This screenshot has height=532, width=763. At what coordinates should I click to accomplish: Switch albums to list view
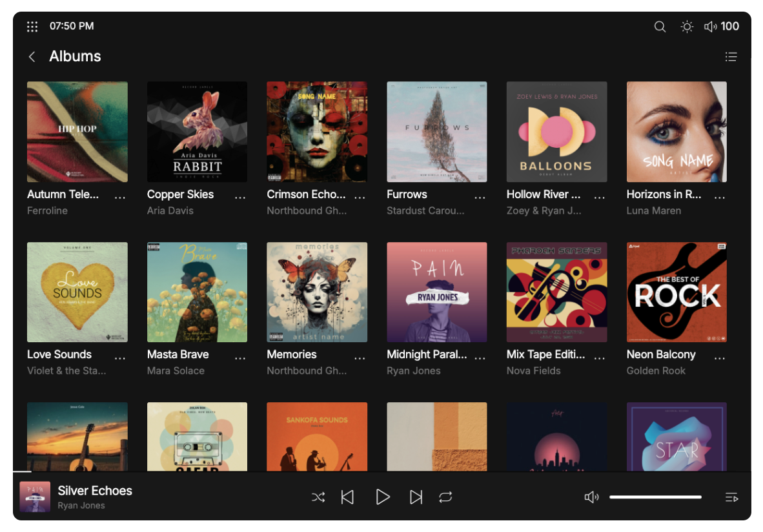click(x=731, y=57)
